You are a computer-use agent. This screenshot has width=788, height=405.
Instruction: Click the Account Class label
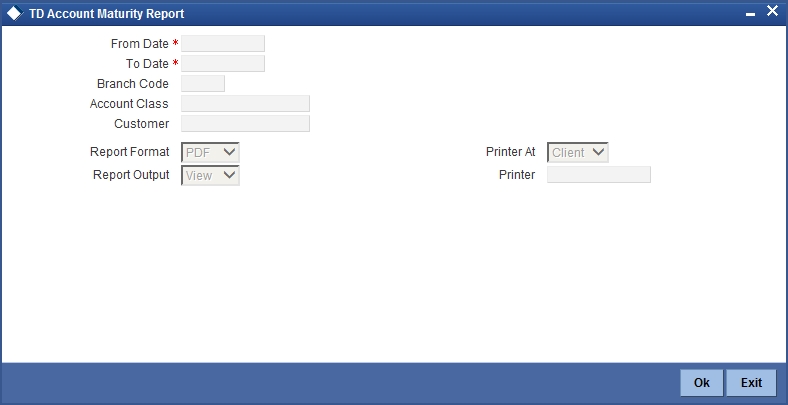click(x=129, y=104)
